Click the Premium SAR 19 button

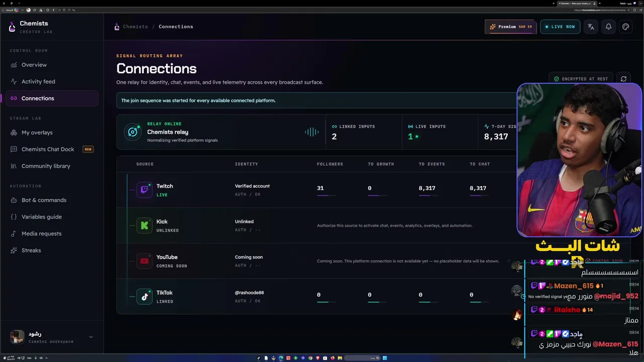tap(511, 27)
